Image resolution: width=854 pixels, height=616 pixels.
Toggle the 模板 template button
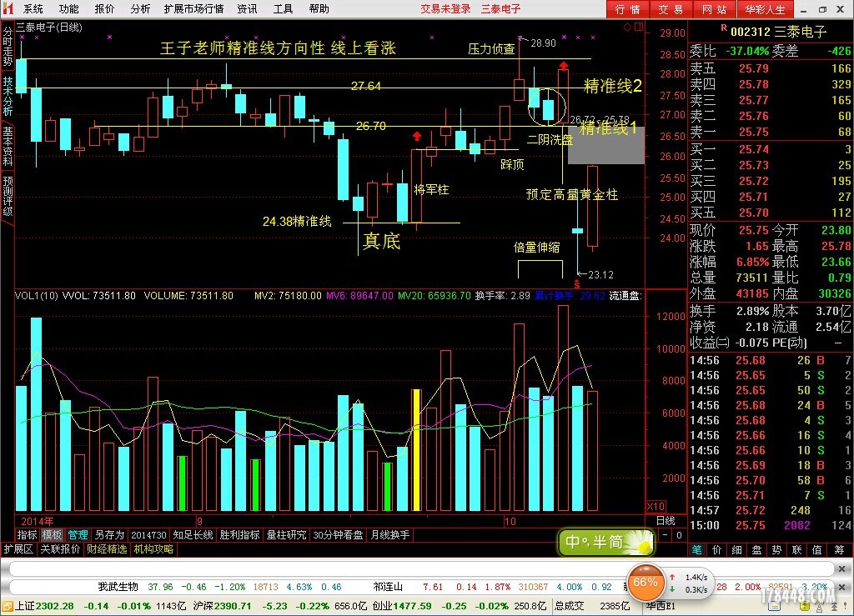52,535
